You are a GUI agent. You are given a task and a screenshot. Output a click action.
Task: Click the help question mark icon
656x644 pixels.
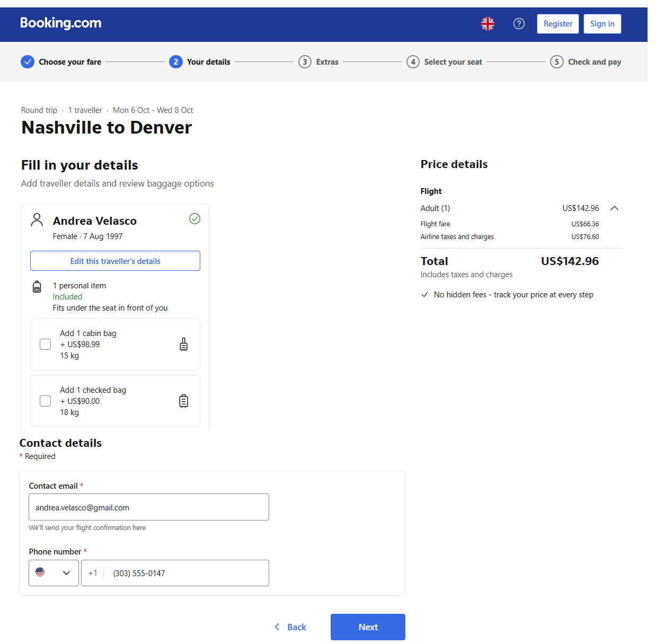[519, 24]
